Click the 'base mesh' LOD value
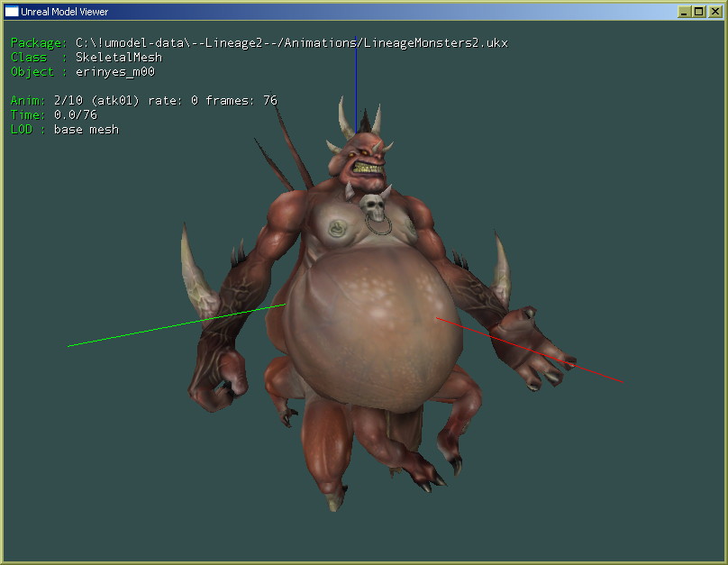Screen dimensions: 728x565 coord(86,130)
